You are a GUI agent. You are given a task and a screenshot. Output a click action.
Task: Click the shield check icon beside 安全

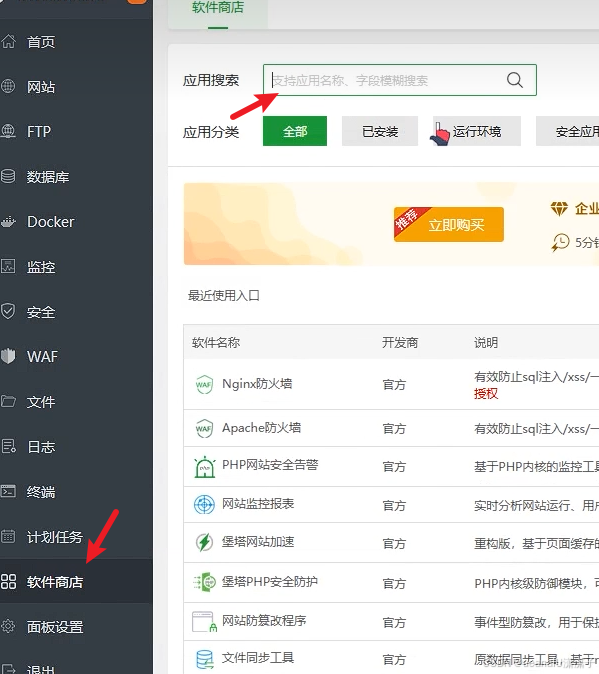coord(8,311)
